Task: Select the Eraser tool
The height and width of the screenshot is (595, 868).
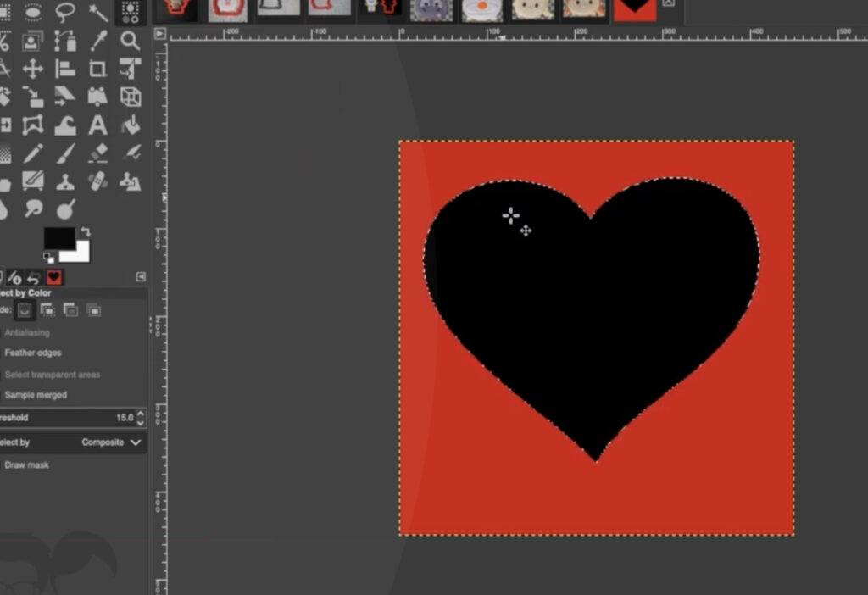Action: tap(98, 153)
